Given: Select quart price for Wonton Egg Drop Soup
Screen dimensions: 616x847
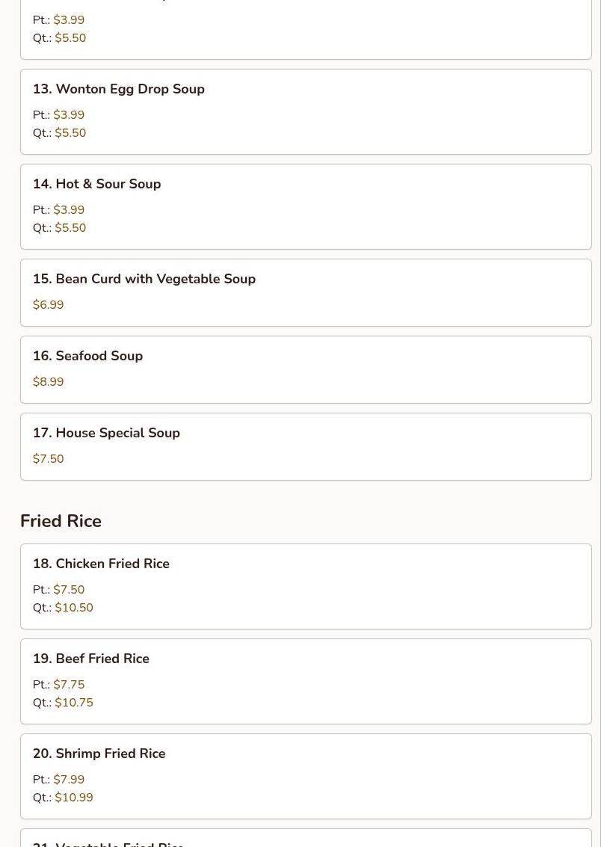Looking at the screenshot, I should pyautogui.click(x=70, y=133).
